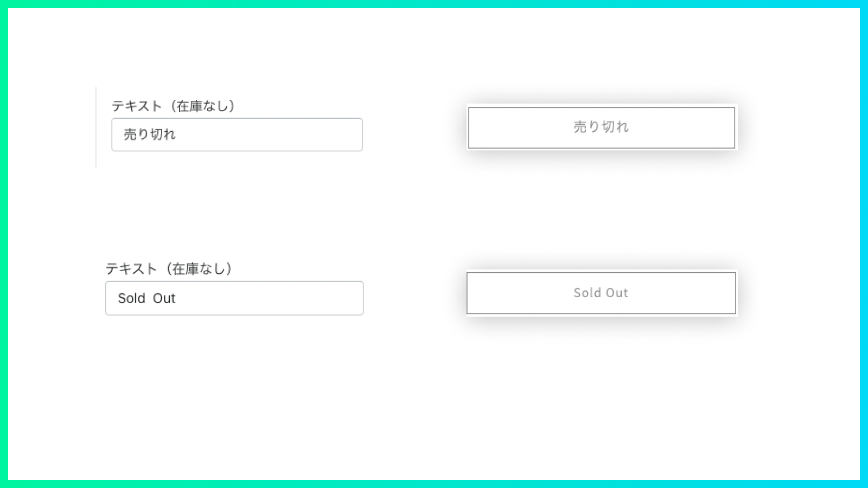Click the 'Sold Out' text on the preview button
Image resolution: width=868 pixels, height=488 pixels.
click(601, 293)
